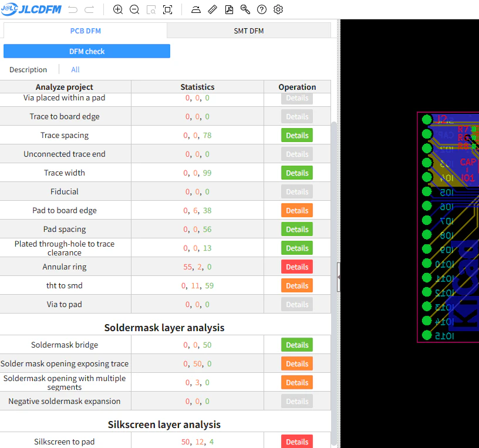Run the DFM check button
The image size is (479, 448).
(x=87, y=51)
